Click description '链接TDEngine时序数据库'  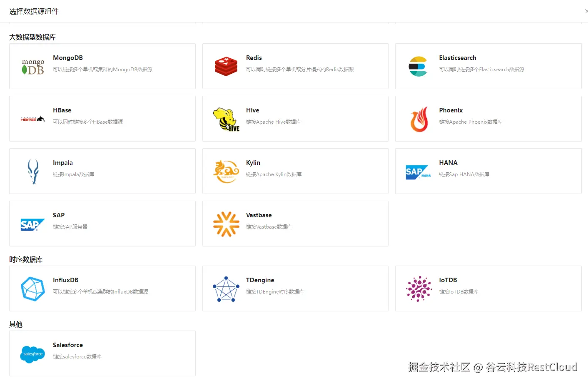point(275,292)
